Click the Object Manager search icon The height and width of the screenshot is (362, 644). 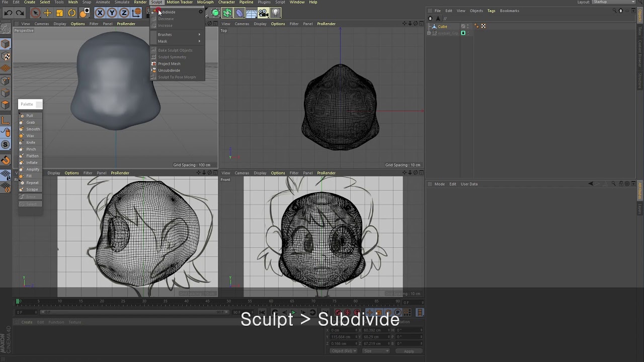(614, 11)
